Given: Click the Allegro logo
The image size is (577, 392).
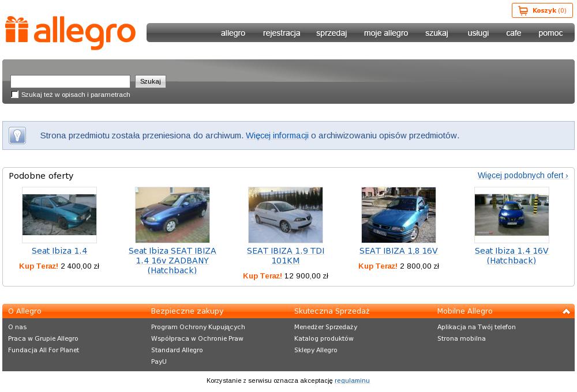Looking at the screenshot, I should (70, 32).
